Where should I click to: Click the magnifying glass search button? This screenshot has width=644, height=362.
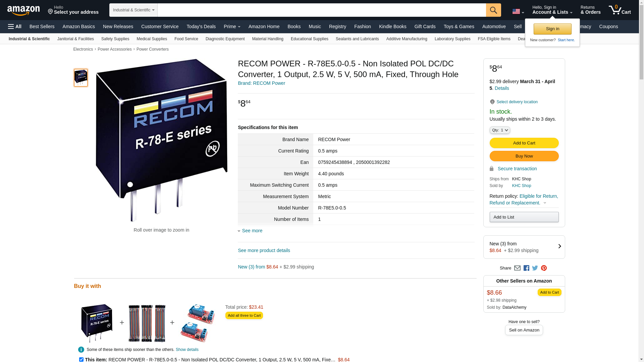click(493, 10)
